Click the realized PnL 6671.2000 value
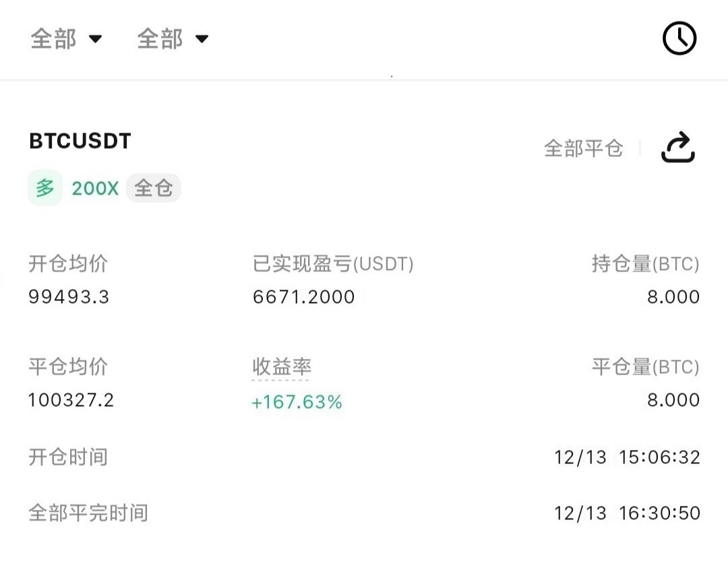This screenshot has height=578, width=728. point(303,297)
